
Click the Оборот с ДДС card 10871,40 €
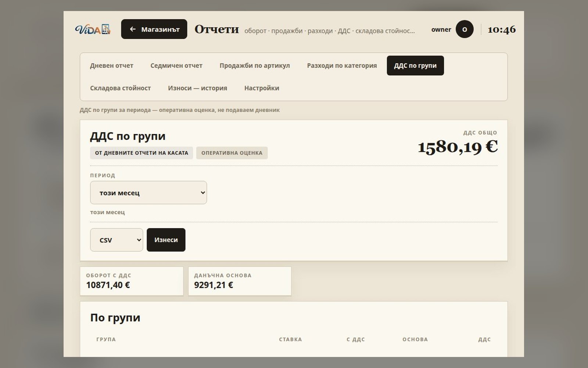click(132, 281)
